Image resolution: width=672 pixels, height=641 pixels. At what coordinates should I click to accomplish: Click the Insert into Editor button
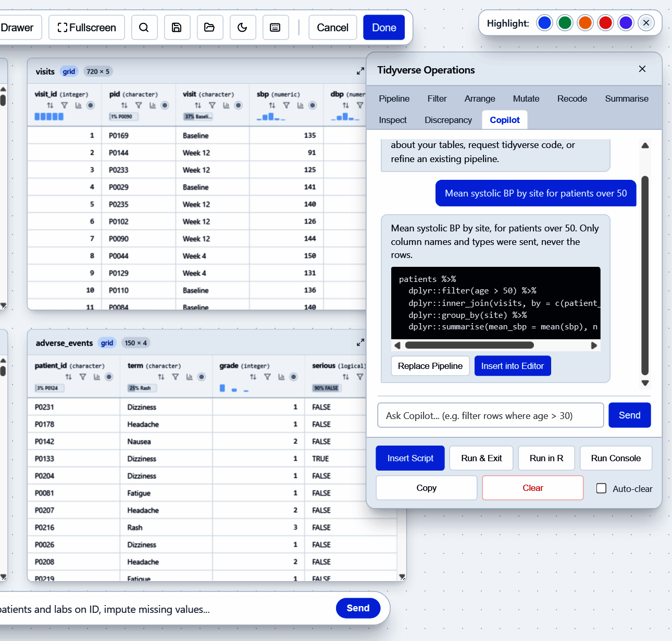(513, 366)
